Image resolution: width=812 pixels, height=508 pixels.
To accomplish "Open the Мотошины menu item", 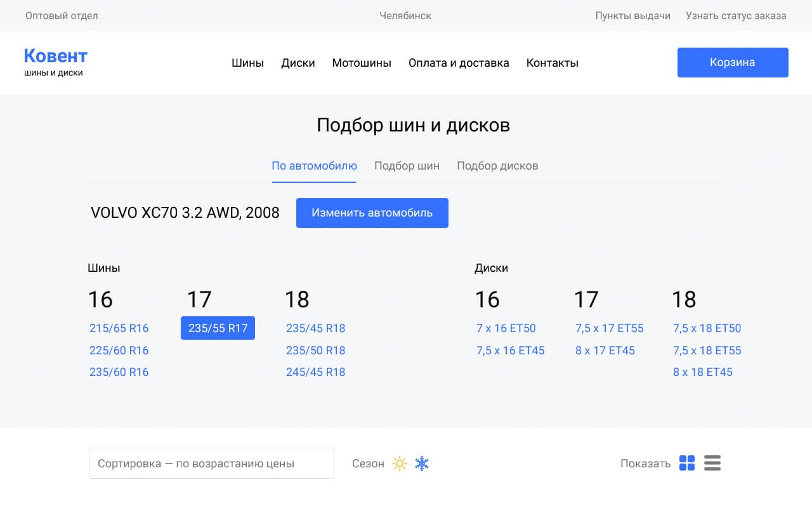I will pos(362,63).
